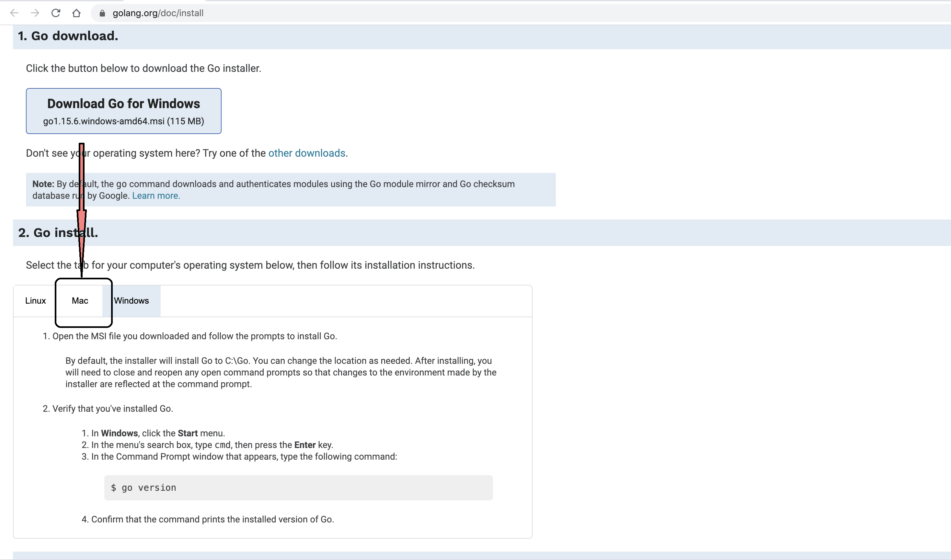Viewport: 951px width, 560px height.
Task: Click the '1. Go download.' heading
Action: (68, 36)
